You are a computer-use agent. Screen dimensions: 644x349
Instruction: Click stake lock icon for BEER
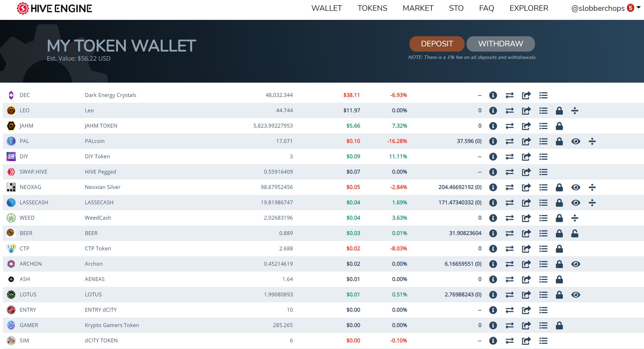[559, 233]
